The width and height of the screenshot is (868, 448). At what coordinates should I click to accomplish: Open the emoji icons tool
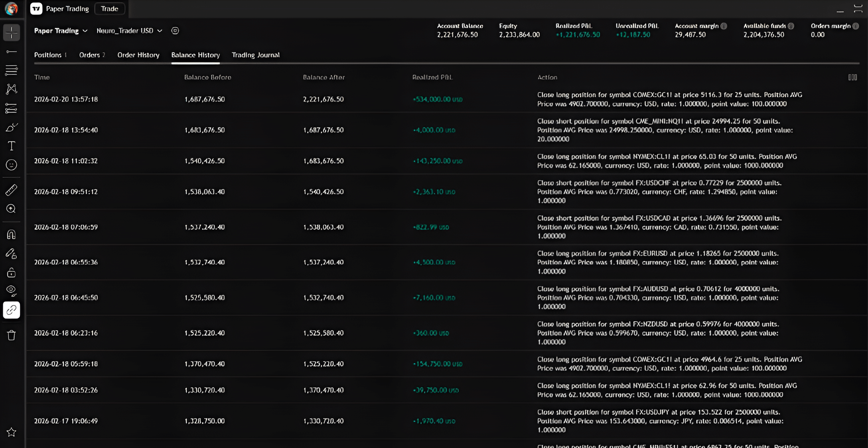12,165
